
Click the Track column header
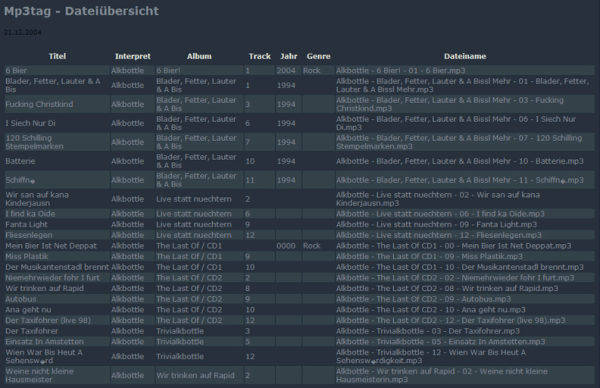click(259, 56)
